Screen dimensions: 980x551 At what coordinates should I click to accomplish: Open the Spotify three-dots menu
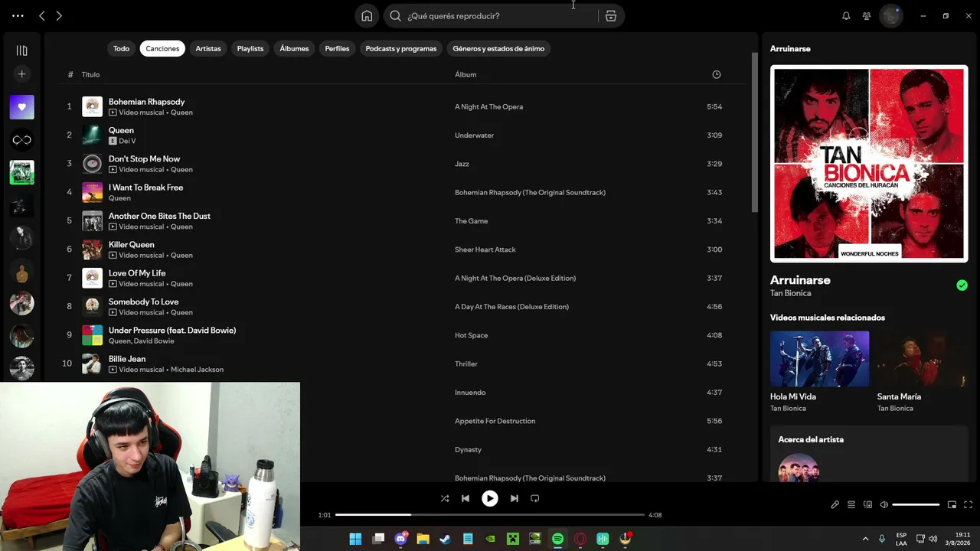(18, 15)
